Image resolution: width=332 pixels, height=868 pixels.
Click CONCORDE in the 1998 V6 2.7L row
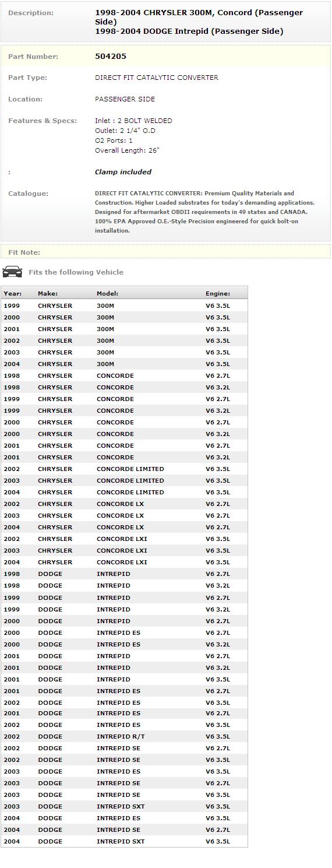pyautogui.click(x=115, y=375)
